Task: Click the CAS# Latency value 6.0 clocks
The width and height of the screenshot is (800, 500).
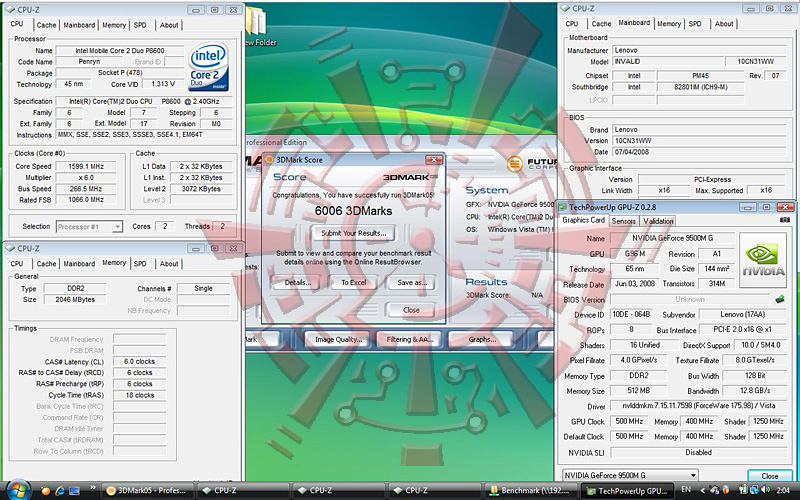Action: coord(140,362)
